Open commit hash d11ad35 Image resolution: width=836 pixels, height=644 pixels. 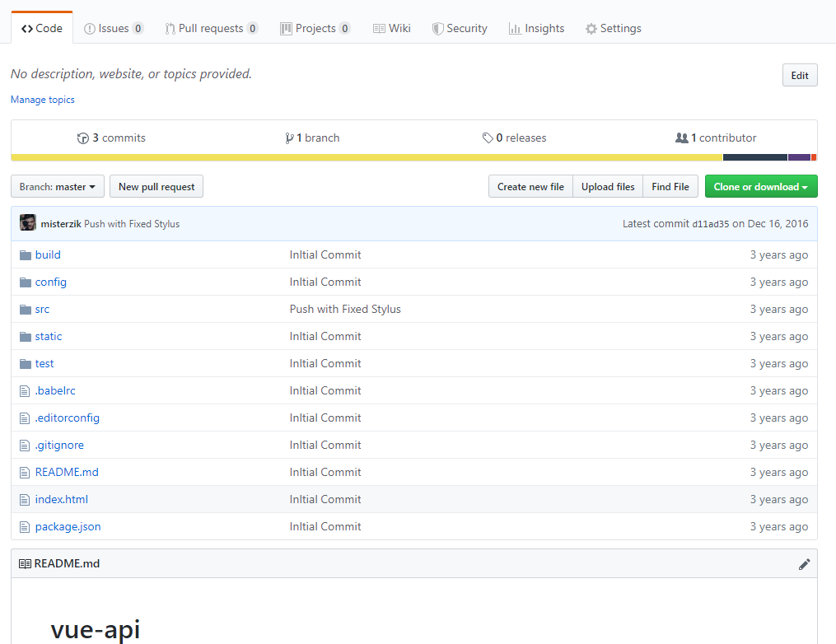tap(710, 224)
